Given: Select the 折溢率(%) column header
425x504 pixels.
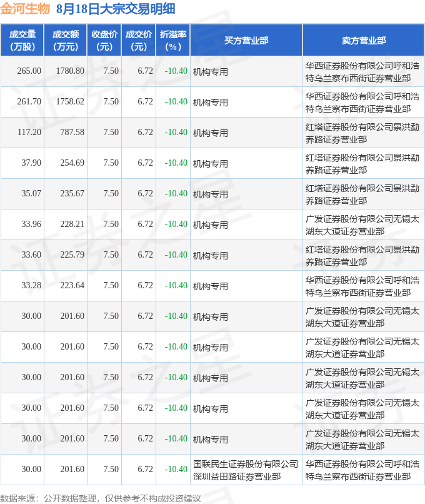Looking at the screenshot, I should (173, 41).
